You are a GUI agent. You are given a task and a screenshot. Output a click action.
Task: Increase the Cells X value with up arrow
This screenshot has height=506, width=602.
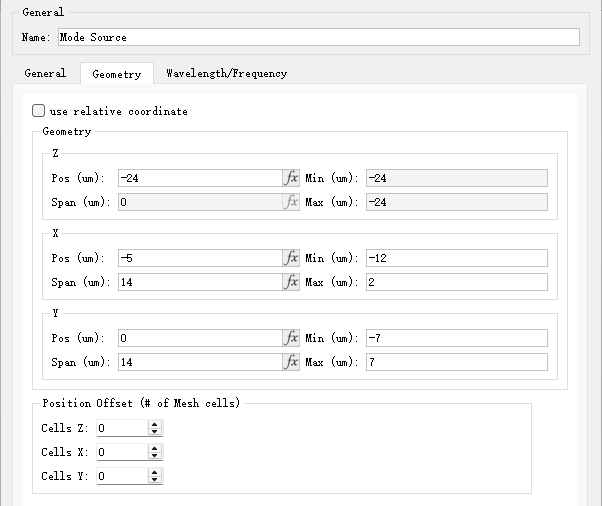155,448
